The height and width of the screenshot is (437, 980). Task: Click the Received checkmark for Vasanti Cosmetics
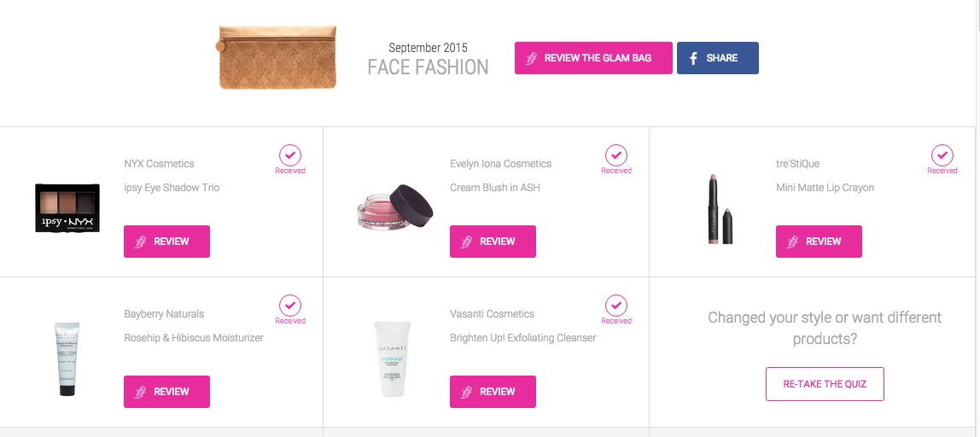[x=616, y=306]
